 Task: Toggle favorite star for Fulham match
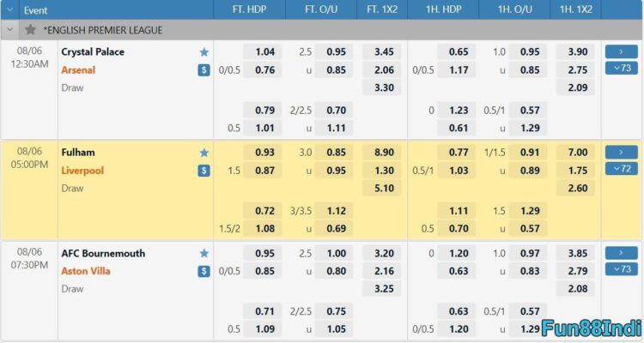[204, 153]
